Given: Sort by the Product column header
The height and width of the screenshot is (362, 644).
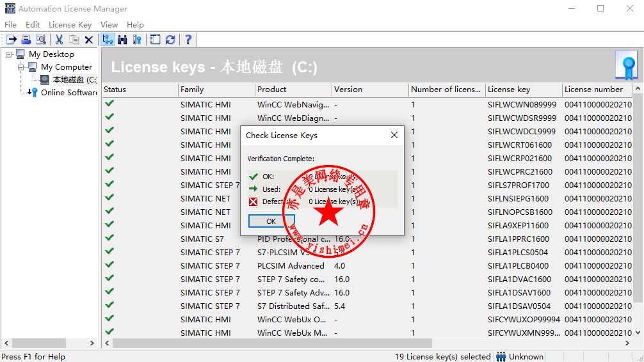Looking at the screenshot, I should coord(294,90).
